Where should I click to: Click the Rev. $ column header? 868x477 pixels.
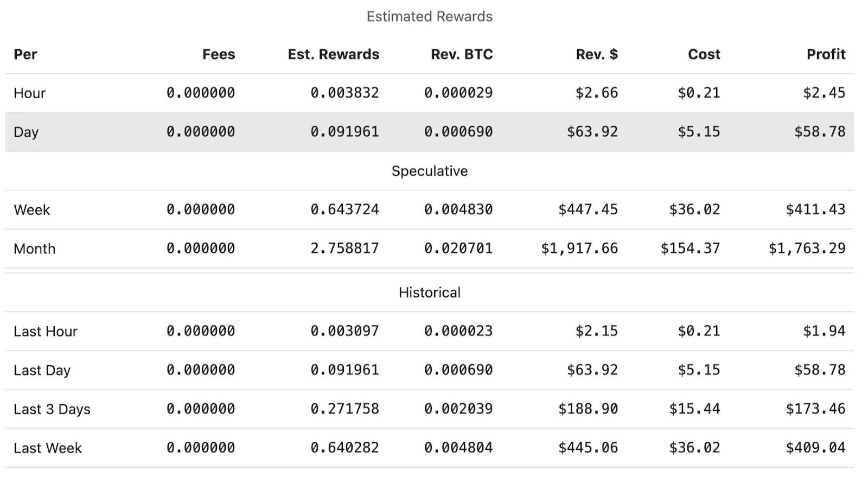point(596,54)
